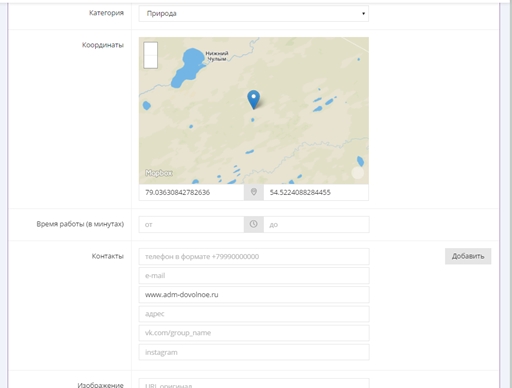Edit the longitude field 79.03630842782636

pyautogui.click(x=191, y=192)
